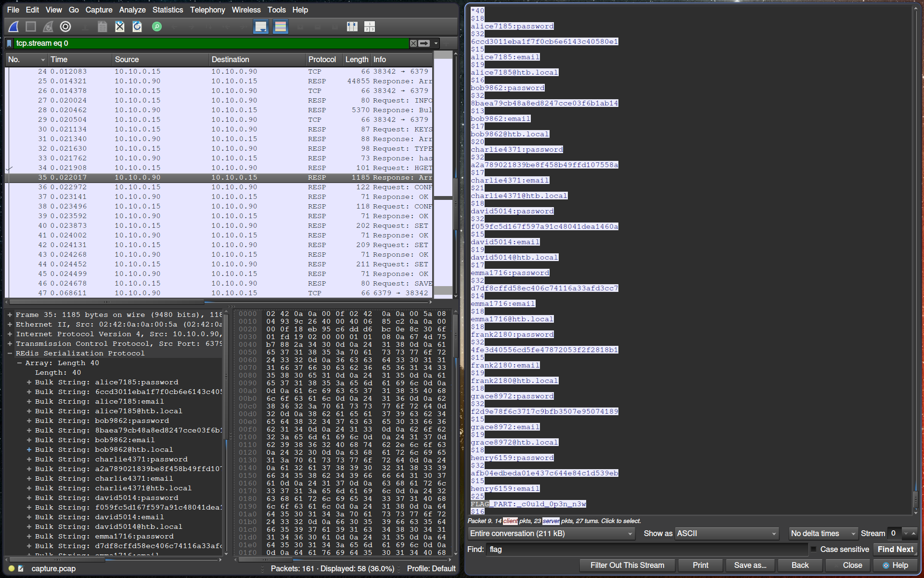Open the Capture menu
Image resolution: width=924 pixels, height=578 pixels.
99,10
